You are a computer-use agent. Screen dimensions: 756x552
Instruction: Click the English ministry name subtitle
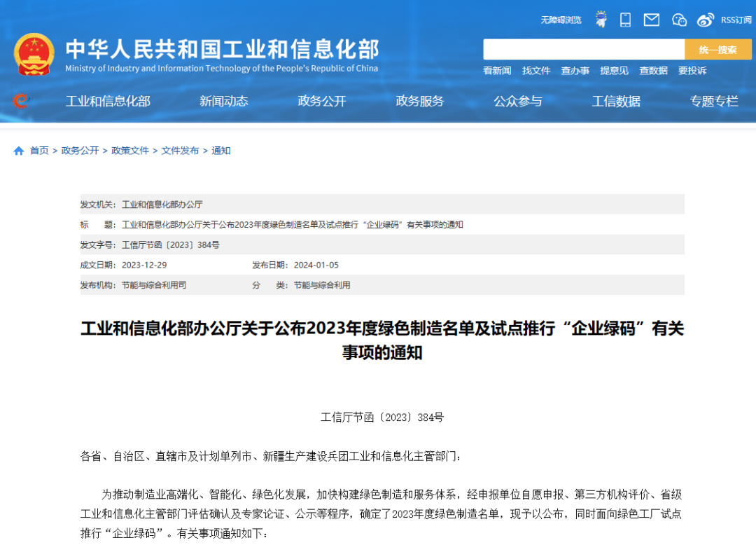tap(222, 69)
